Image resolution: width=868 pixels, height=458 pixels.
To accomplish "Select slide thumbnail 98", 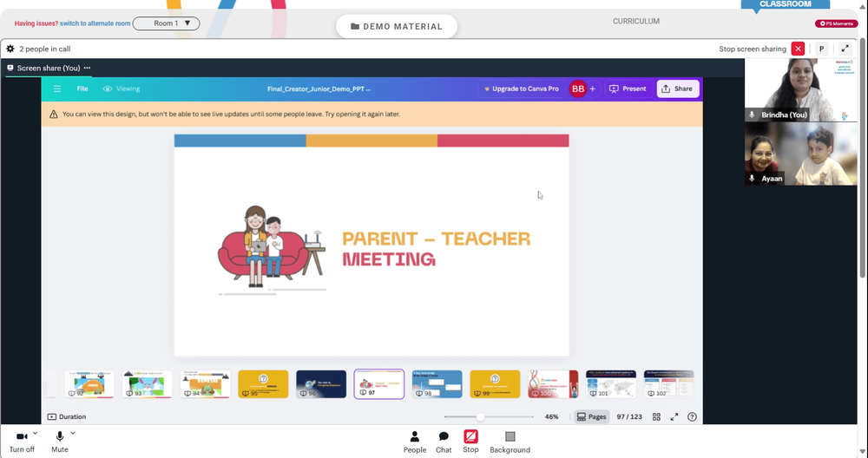I will click(x=437, y=384).
